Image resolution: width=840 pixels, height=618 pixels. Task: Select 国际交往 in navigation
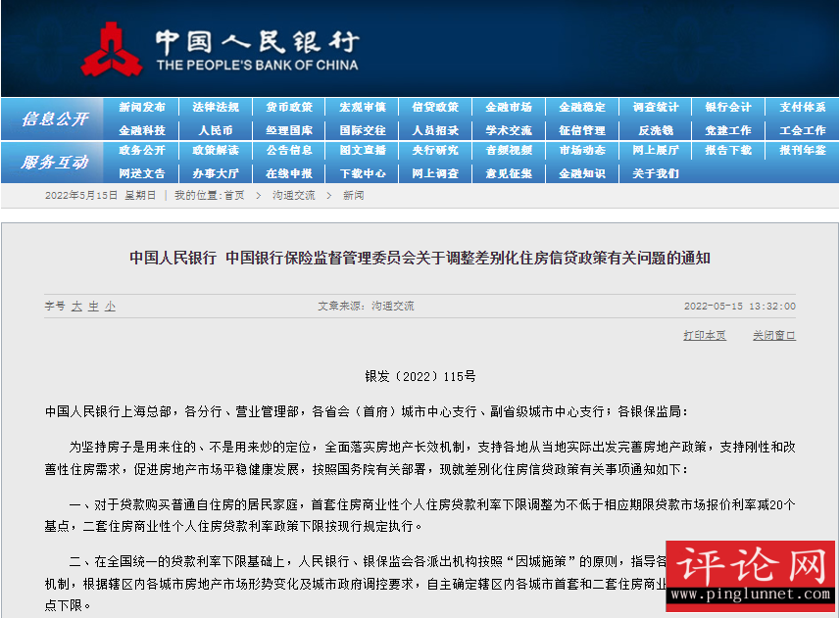[363, 130]
